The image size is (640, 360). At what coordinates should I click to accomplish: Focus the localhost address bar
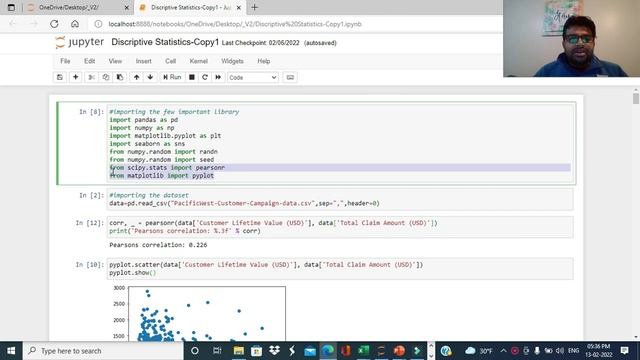[x=235, y=24]
